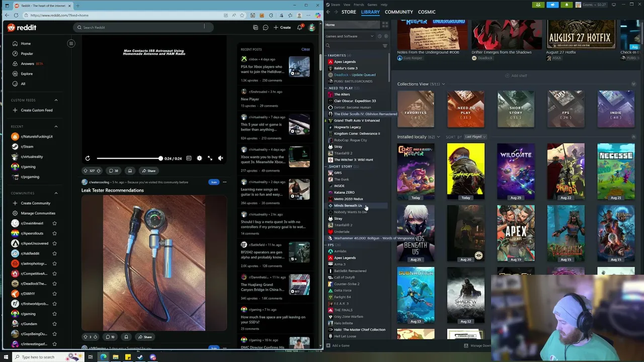Image resolution: width=644 pixels, height=362 pixels.
Task: Expand Collections View shelf dropdown
Action: point(443,84)
